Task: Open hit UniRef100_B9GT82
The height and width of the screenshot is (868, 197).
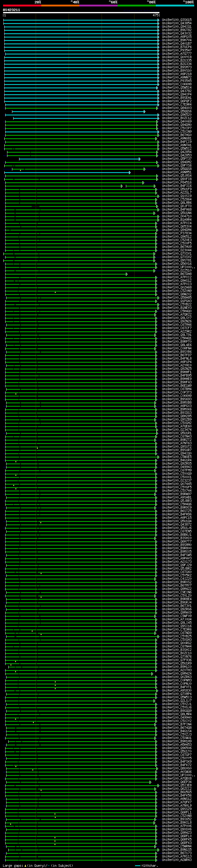Action: point(177,30)
